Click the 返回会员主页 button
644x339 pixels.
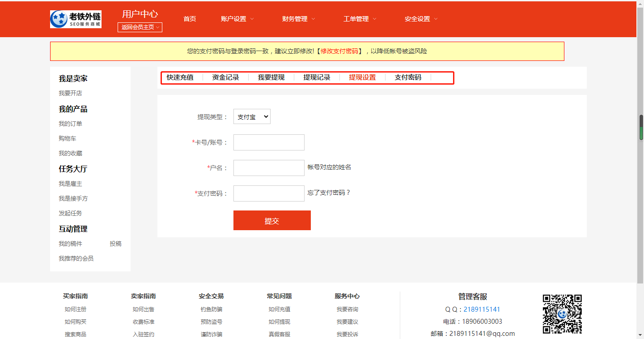pyautogui.click(x=140, y=27)
